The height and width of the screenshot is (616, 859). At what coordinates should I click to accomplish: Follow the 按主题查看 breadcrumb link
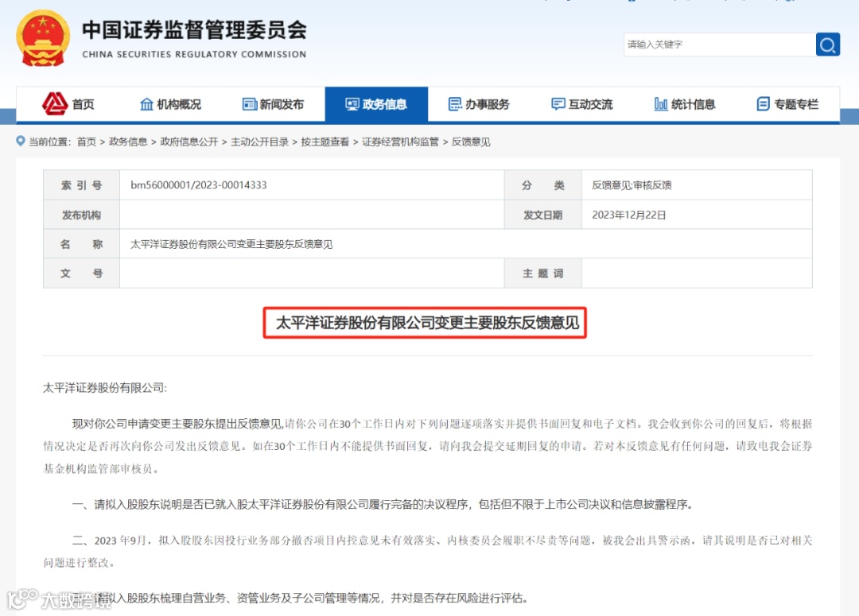[325, 141]
